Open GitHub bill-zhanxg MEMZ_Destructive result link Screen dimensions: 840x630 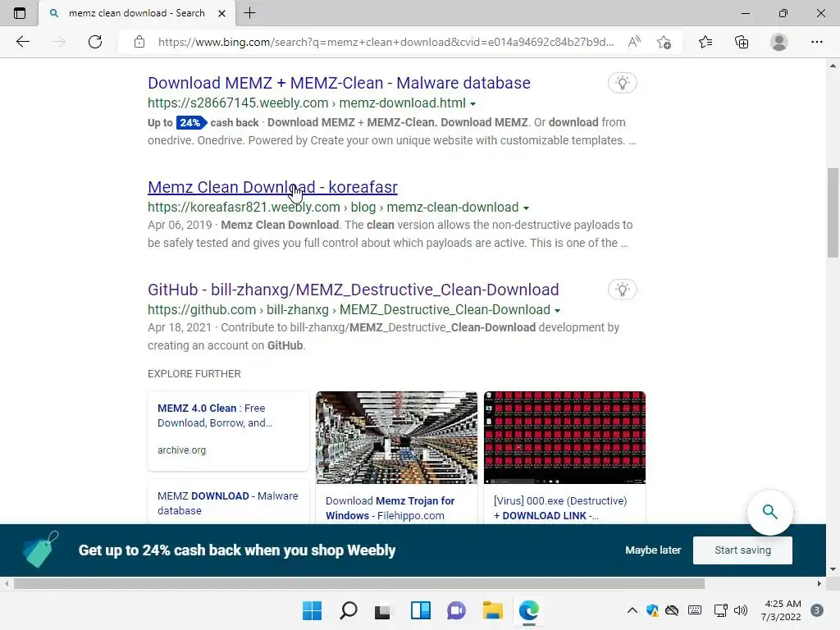[353, 290]
